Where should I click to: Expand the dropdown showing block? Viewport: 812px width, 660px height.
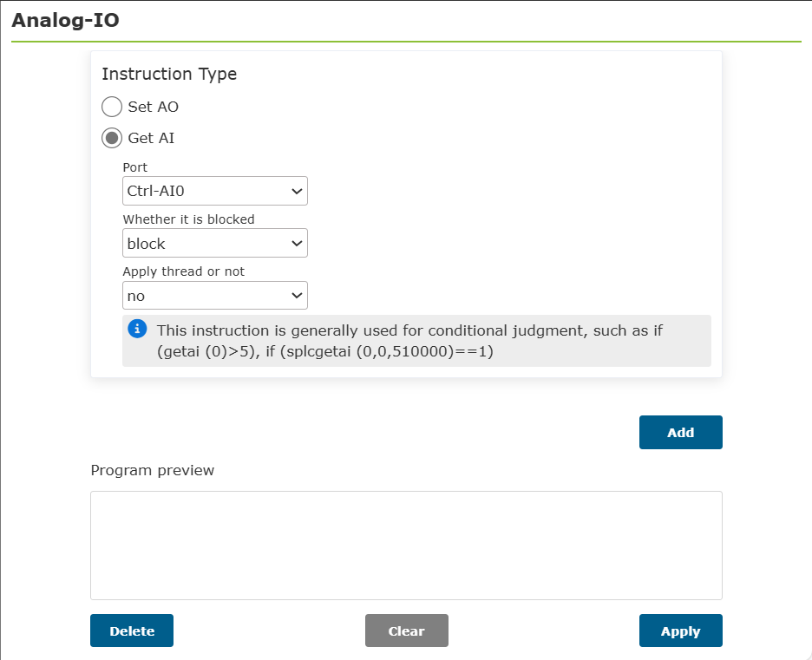pos(215,244)
